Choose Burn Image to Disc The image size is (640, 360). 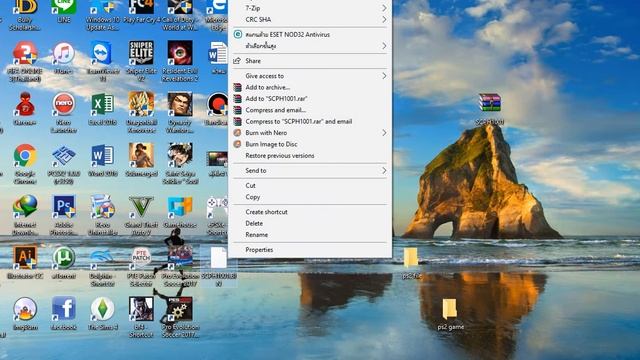click(x=310, y=144)
